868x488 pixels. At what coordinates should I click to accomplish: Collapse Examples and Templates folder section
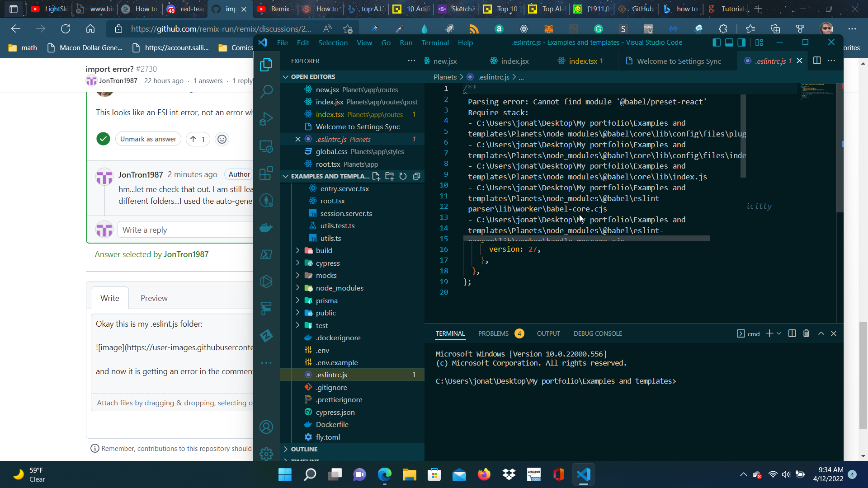pyautogui.click(x=286, y=176)
